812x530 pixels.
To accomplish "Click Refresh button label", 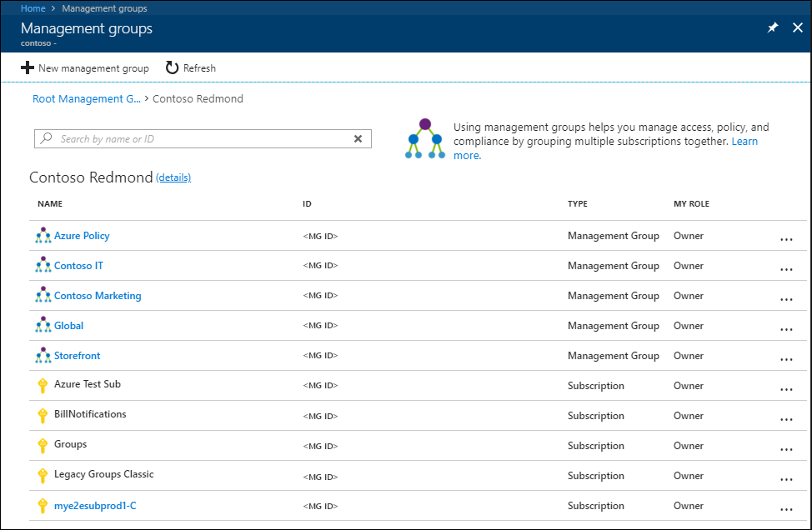I will click(x=199, y=67).
